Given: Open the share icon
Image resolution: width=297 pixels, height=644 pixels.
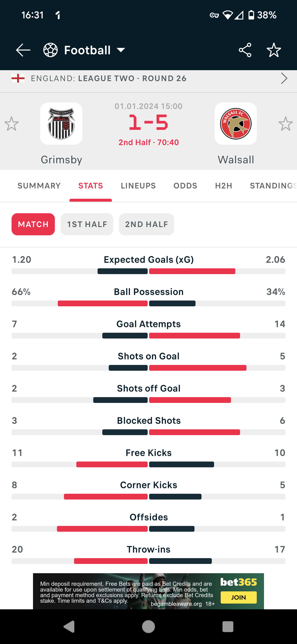Looking at the screenshot, I should pos(245,50).
